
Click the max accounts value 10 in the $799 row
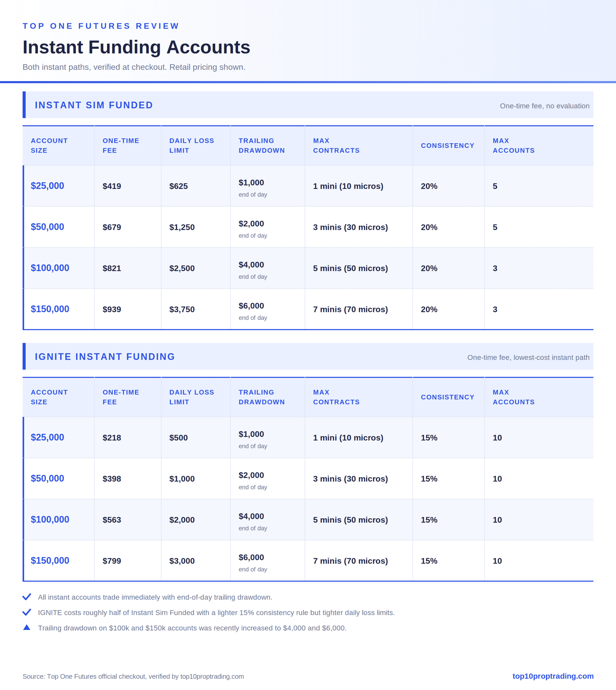click(x=497, y=561)
